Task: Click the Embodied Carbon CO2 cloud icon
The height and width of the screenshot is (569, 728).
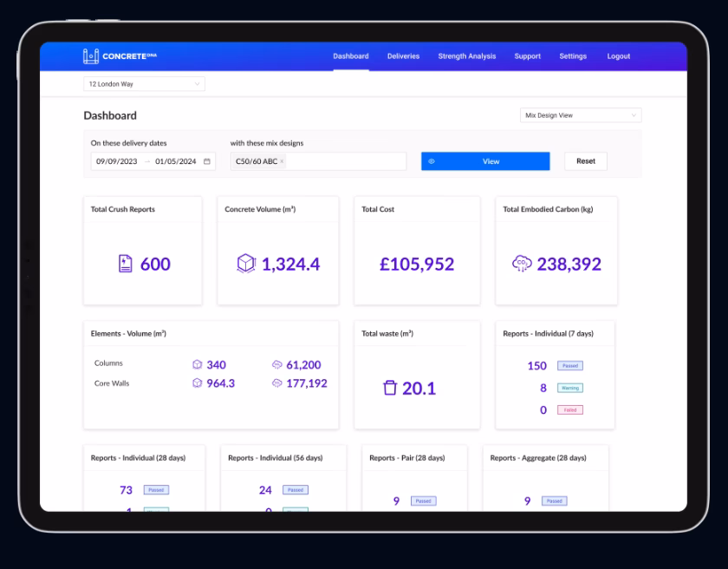Action: click(522, 265)
